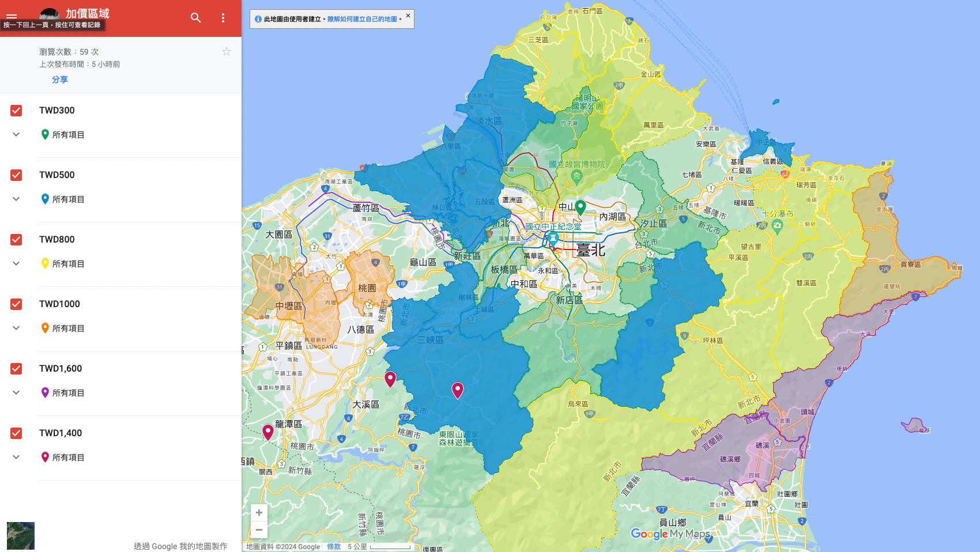
Task: Click TWD800 layer title
Action: click(57, 240)
